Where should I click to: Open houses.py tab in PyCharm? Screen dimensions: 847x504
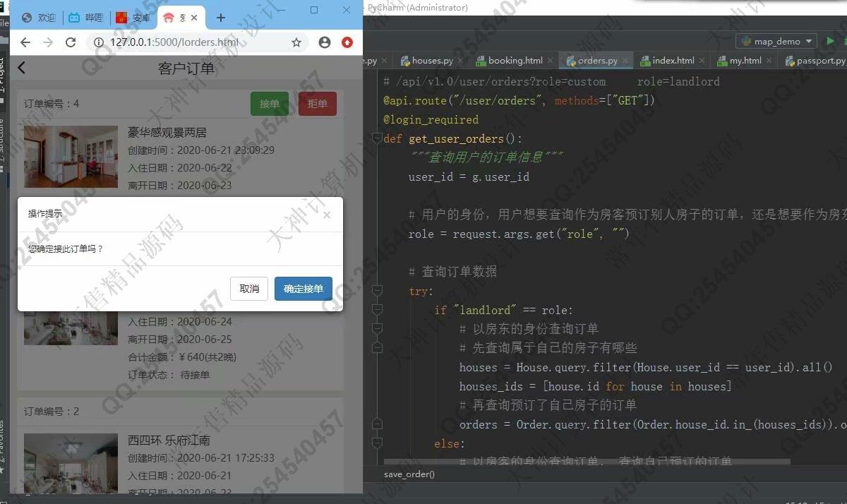(433, 61)
